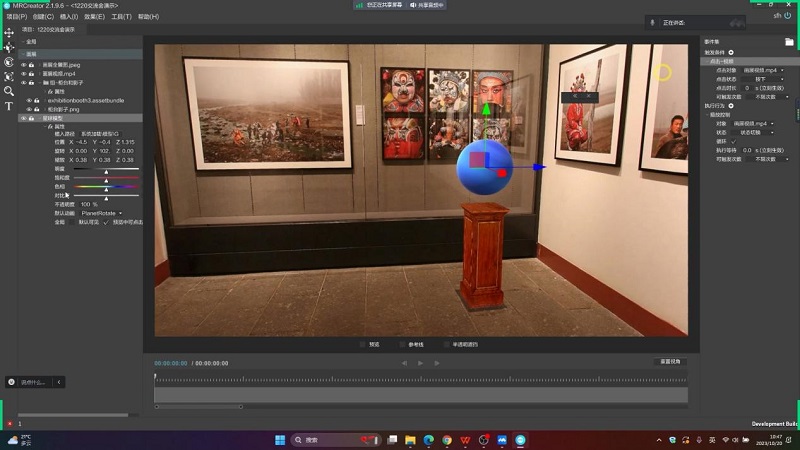Click the 重置视角 button
Viewport: 800px width, 450px height.
pyautogui.click(x=670, y=361)
